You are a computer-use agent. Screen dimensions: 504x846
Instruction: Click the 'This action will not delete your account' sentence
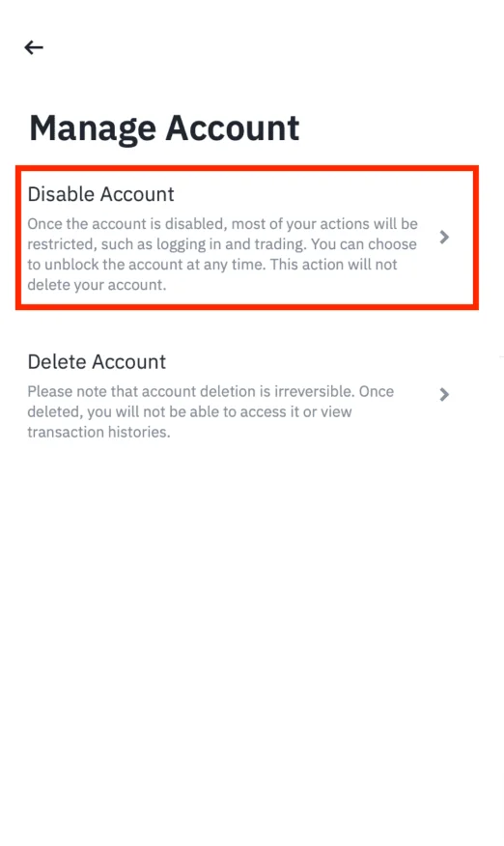click(x=212, y=274)
